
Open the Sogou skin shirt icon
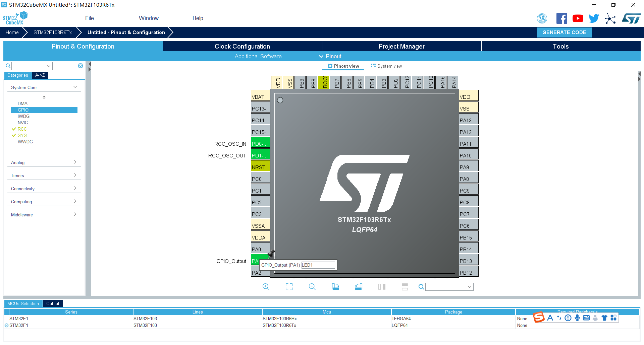tap(604, 318)
